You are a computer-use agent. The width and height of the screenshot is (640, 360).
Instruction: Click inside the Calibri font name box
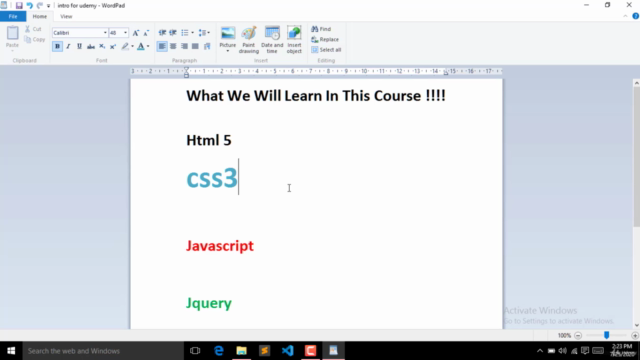coord(77,33)
